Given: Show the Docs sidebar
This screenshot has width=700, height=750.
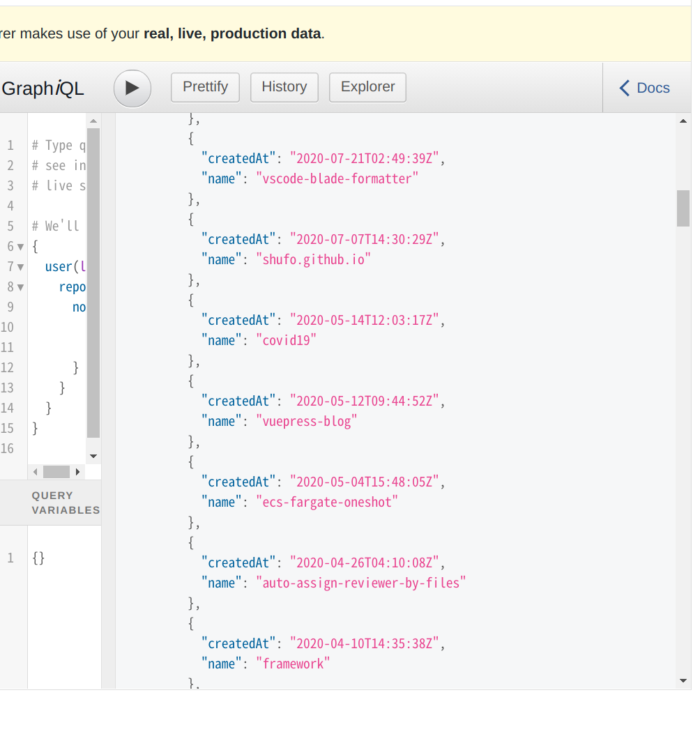Looking at the screenshot, I should (x=645, y=88).
